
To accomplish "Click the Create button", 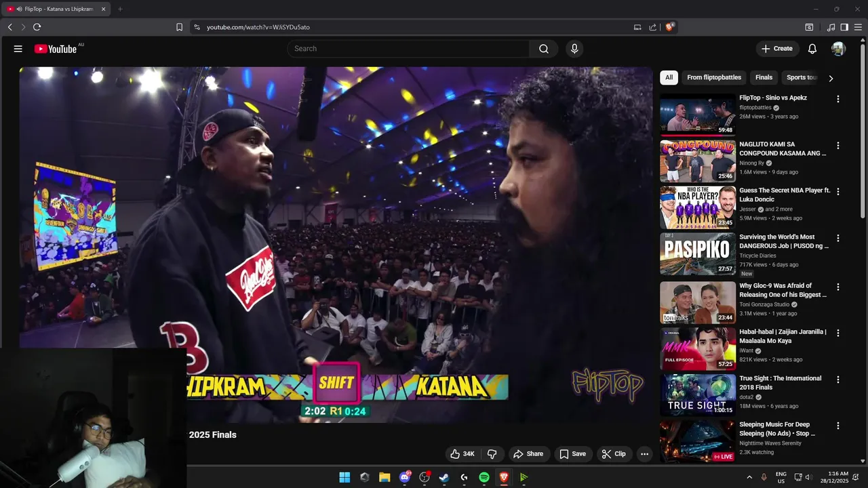I will tap(776, 49).
